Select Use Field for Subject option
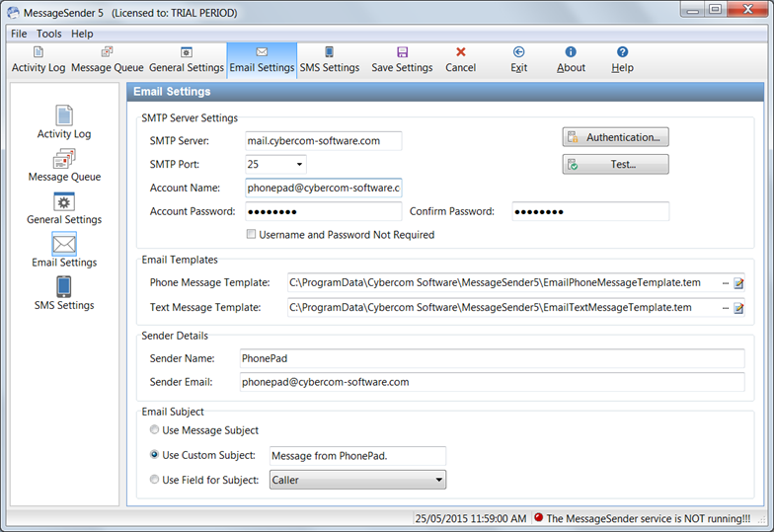 pos(154,480)
